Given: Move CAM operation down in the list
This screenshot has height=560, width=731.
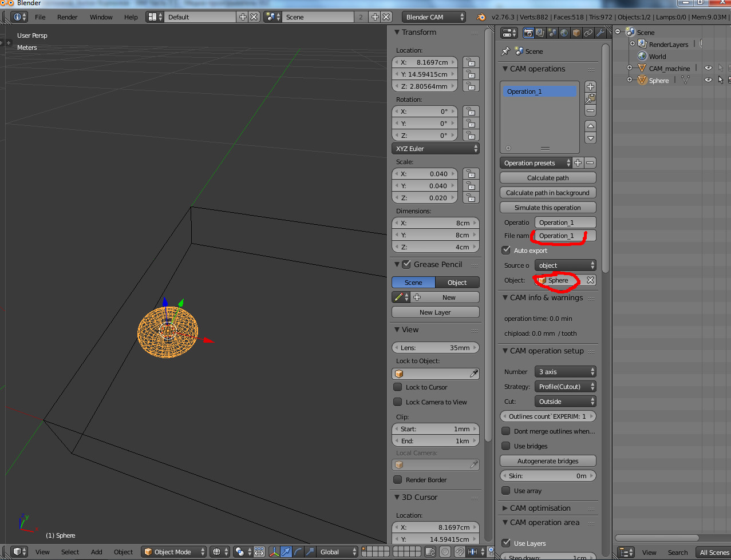Looking at the screenshot, I should coord(591,138).
